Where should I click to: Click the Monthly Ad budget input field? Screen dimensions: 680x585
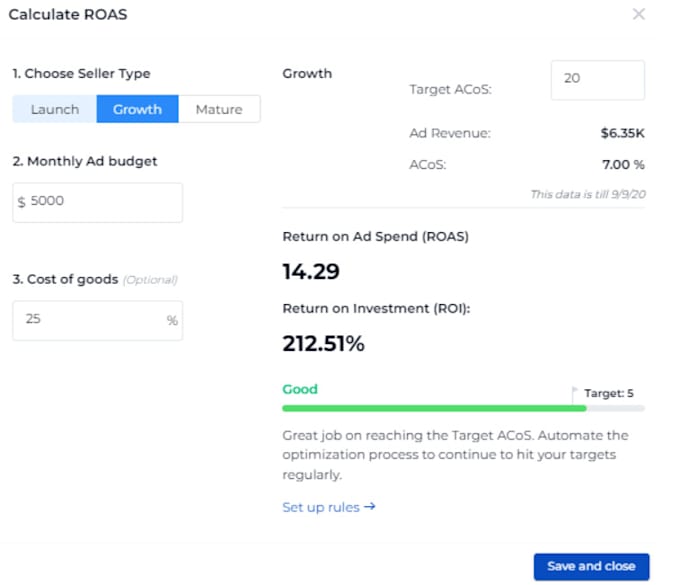(x=98, y=203)
